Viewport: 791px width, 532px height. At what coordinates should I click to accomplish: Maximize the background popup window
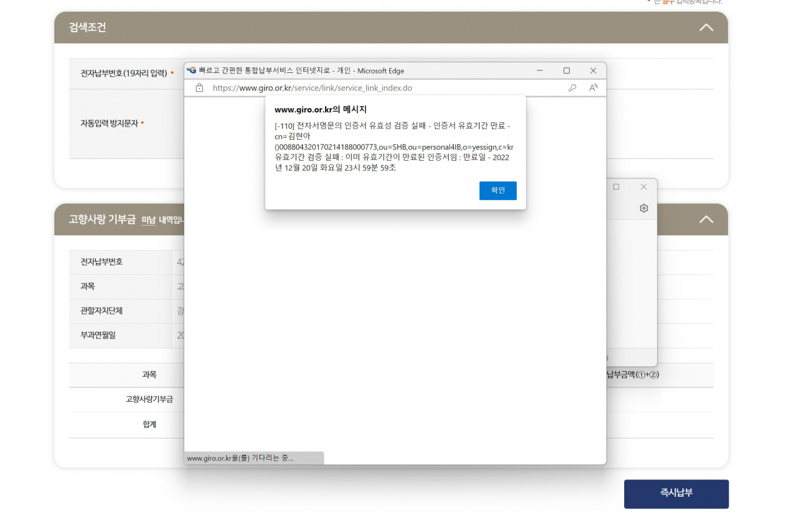click(616, 187)
